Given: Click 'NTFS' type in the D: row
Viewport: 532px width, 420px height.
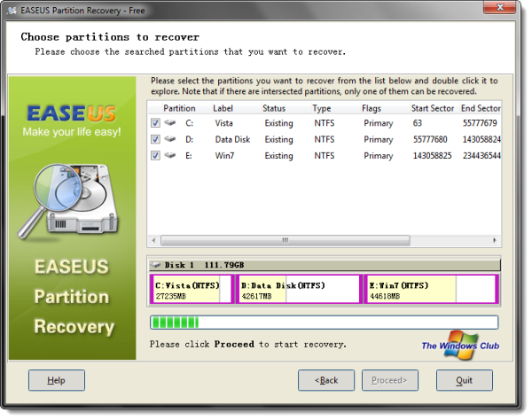Looking at the screenshot, I should [x=324, y=139].
